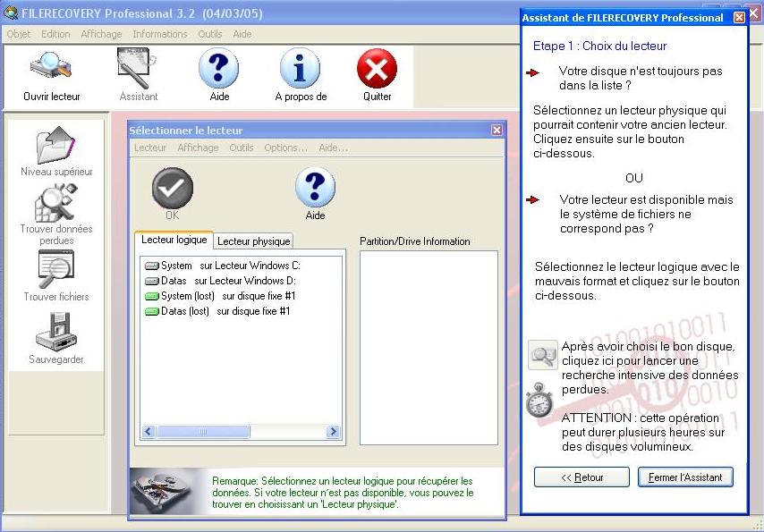Click green drive icon for Datas (lost)

click(152, 311)
